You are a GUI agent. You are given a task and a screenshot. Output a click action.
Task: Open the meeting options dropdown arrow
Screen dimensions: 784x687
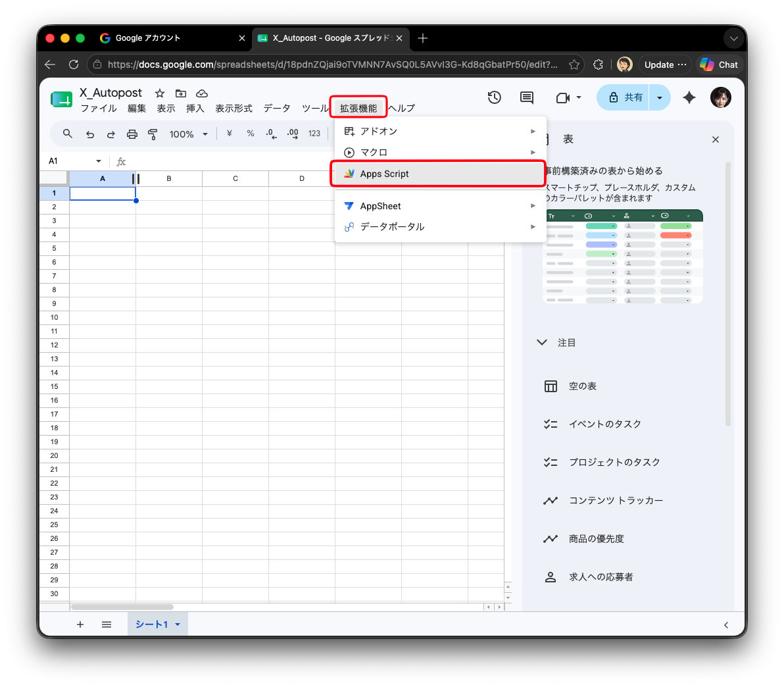[x=579, y=97]
